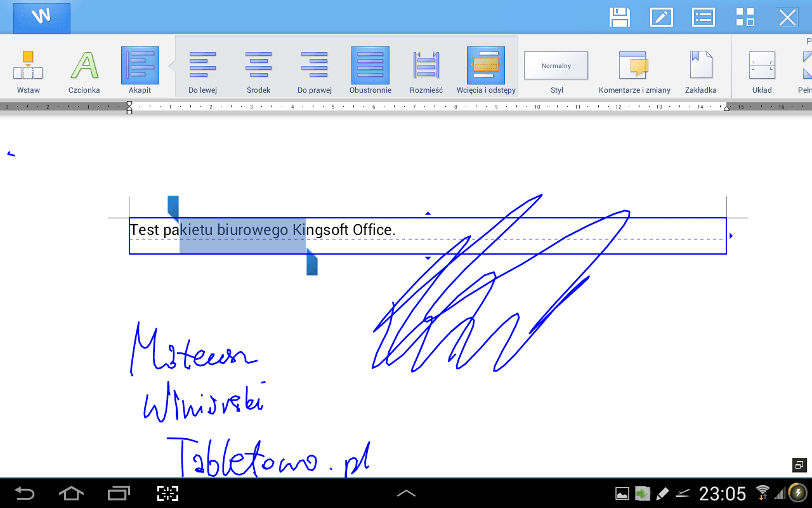This screenshot has width=812, height=508.
Task: Apply Rozmieść distributed alignment
Action: pos(426,71)
